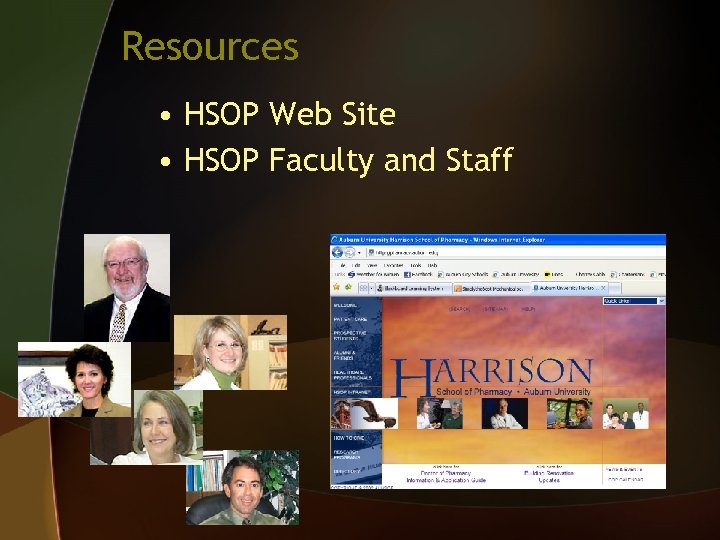This screenshot has height=540, width=720.
Task: Open the Quick Links dropdown on webpage
Action: pos(634,301)
